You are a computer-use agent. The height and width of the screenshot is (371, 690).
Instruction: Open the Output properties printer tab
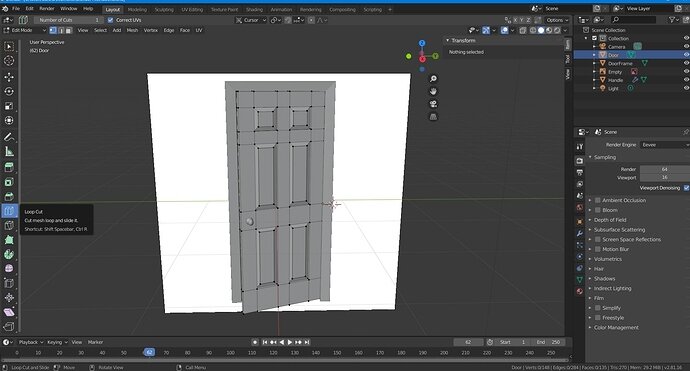[x=580, y=172]
